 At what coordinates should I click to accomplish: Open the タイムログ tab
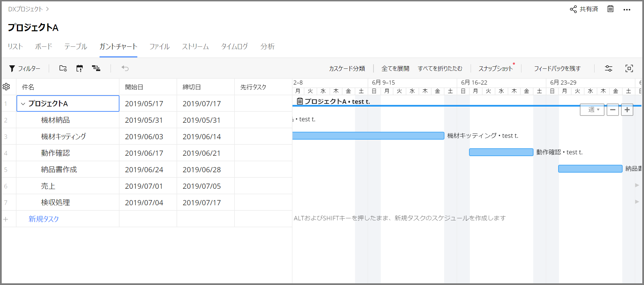pyautogui.click(x=234, y=46)
